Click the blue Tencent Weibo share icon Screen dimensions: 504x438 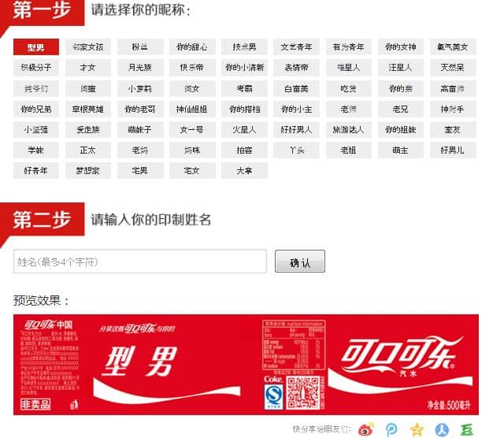click(x=391, y=429)
